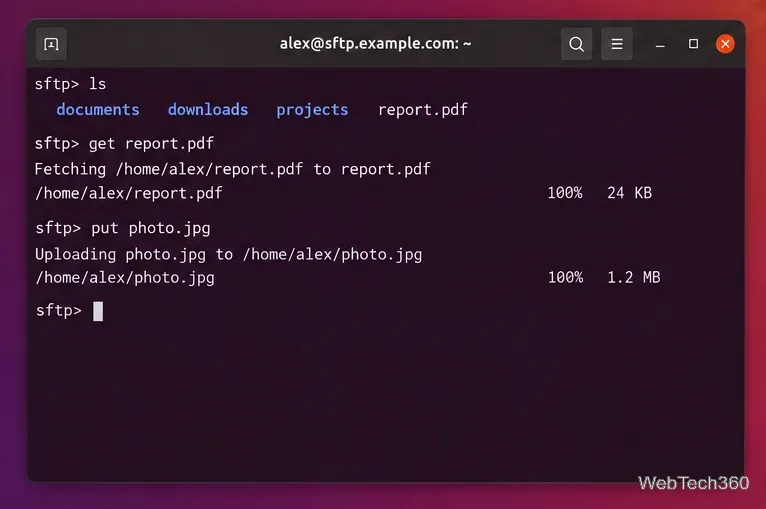This screenshot has height=509, width=766.
Task: Click the 'Uploading photo.jpg' line
Action: [229, 254]
